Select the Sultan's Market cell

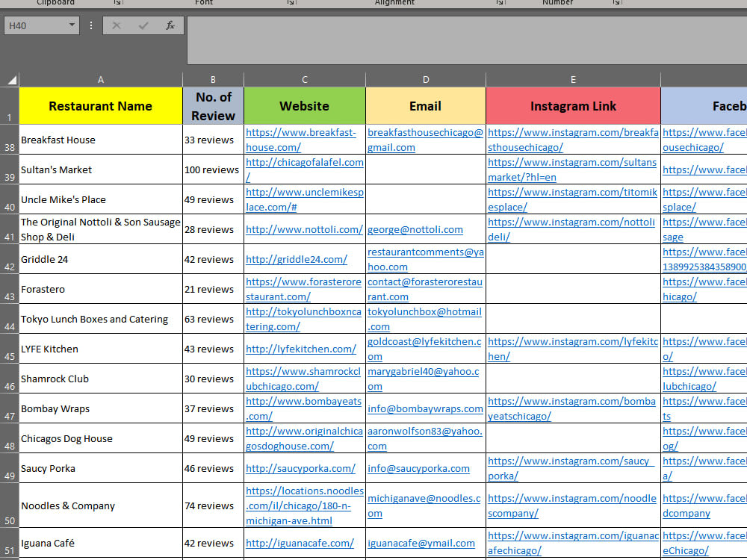point(101,169)
